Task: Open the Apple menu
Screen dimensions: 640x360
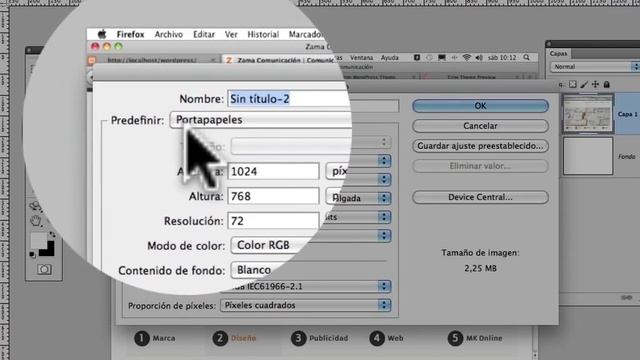Action: tap(102, 34)
